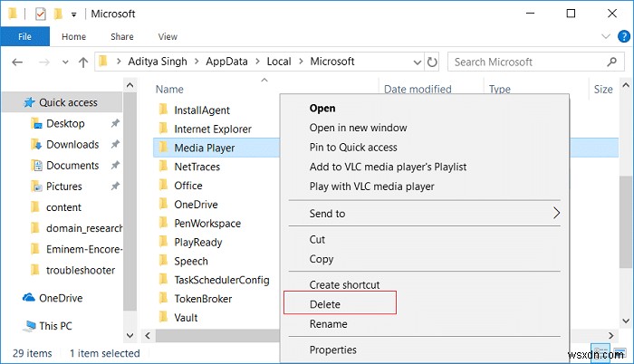Open Customize Quick Access Toolbar dropdown
This screenshot has width=634, height=364.
[x=72, y=14]
